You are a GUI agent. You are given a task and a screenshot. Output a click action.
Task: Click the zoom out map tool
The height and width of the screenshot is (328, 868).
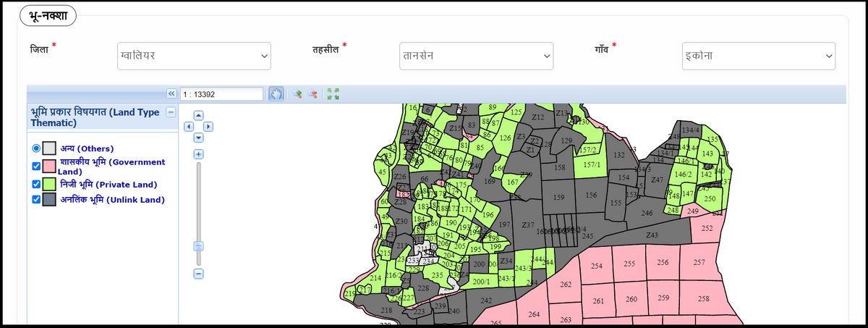click(312, 94)
